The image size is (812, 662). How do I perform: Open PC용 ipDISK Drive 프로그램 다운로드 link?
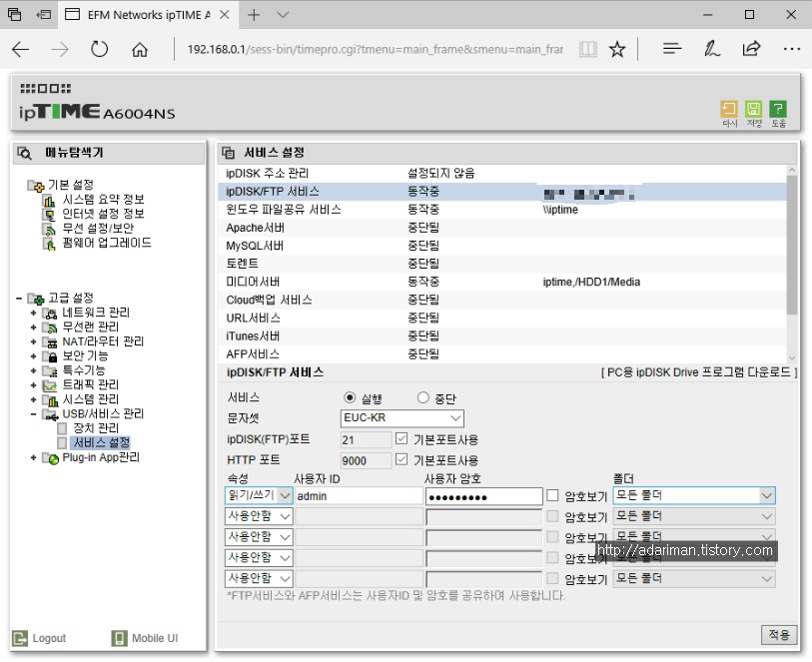tap(698, 372)
